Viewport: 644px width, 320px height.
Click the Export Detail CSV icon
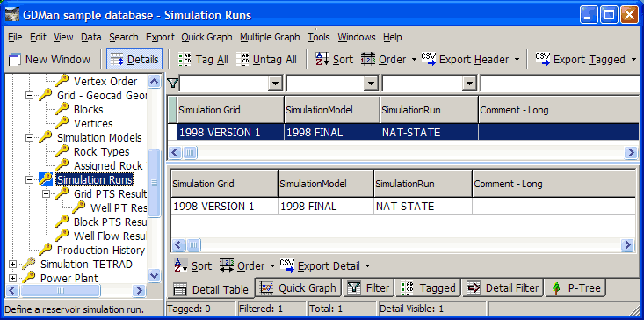point(287,265)
